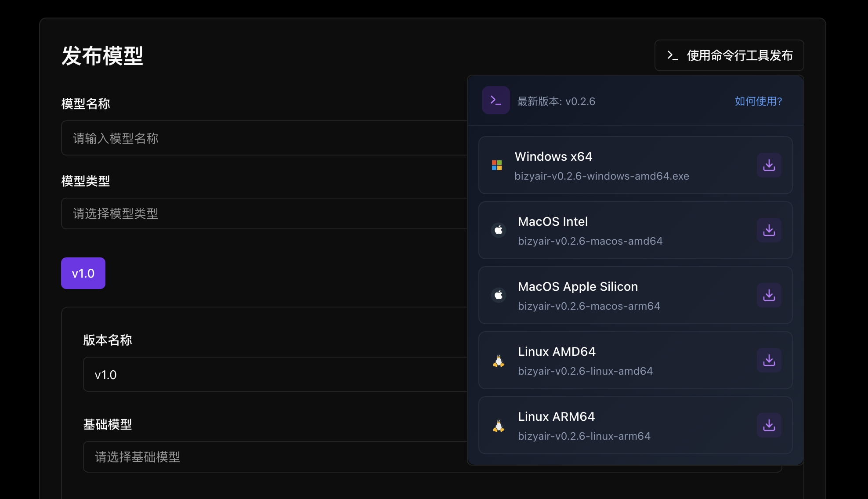Download the MacOS Intel build
Screen dimensions: 868x499
click(x=769, y=230)
